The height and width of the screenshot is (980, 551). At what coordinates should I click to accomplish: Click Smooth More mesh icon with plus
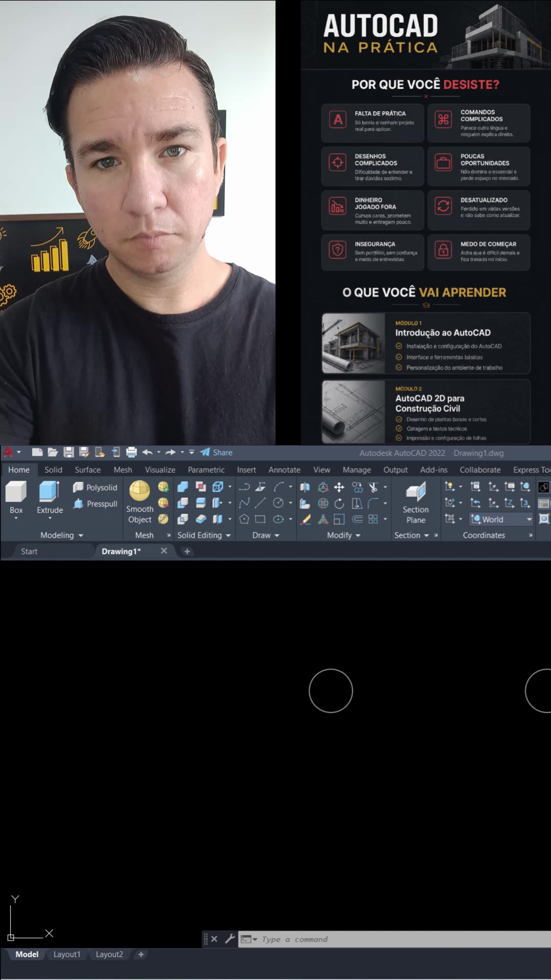(163, 487)
